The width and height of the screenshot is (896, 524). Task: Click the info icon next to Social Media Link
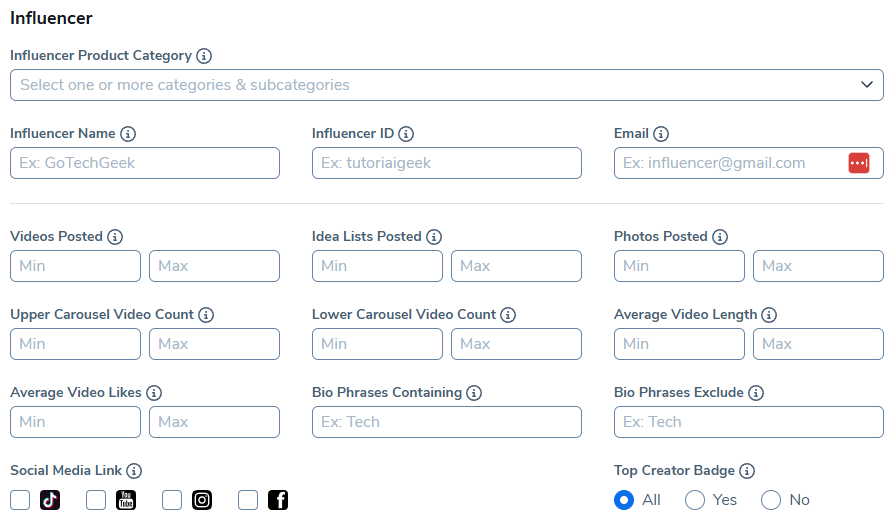134,471
